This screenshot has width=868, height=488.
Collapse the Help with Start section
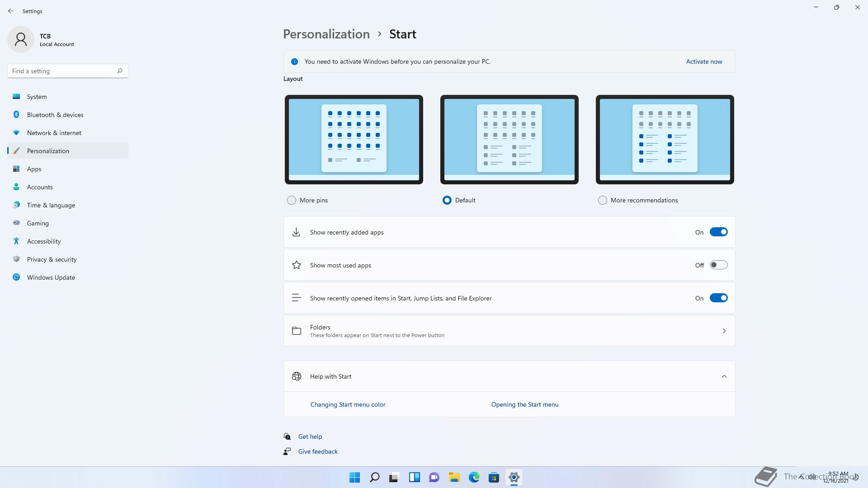pos(724,376)
